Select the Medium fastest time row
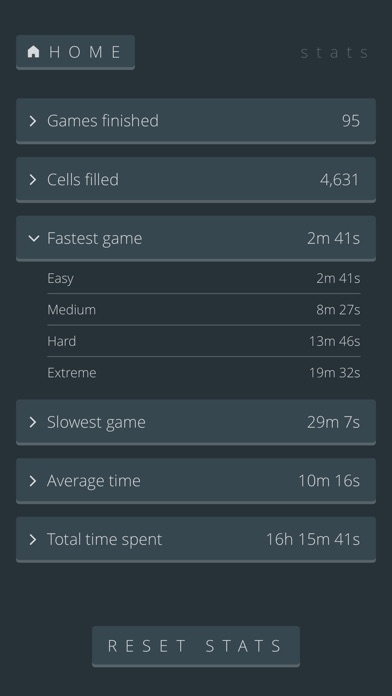The image size is (392, 696). 204,309
